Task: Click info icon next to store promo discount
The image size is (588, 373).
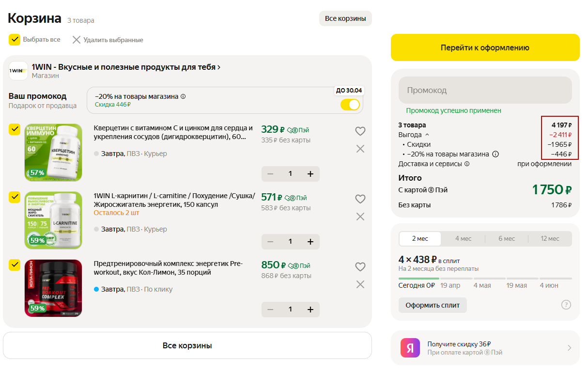Action: (x=183, y=96)
